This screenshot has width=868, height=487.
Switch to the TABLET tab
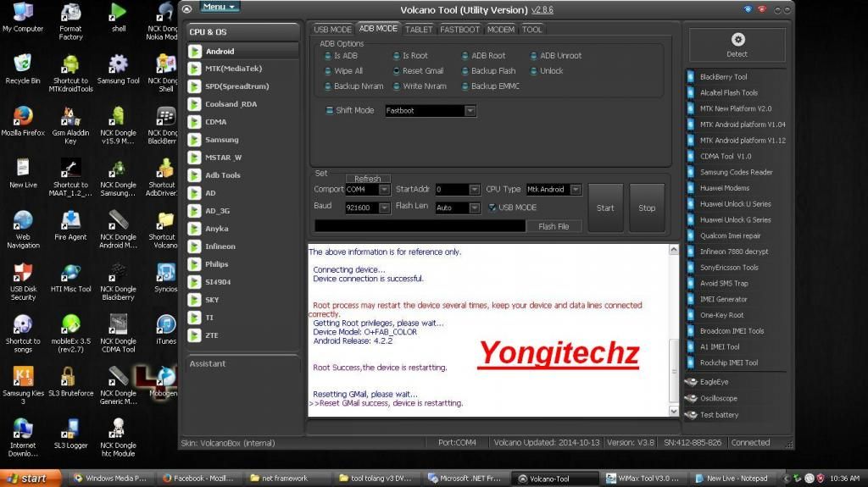pos(419,30)
